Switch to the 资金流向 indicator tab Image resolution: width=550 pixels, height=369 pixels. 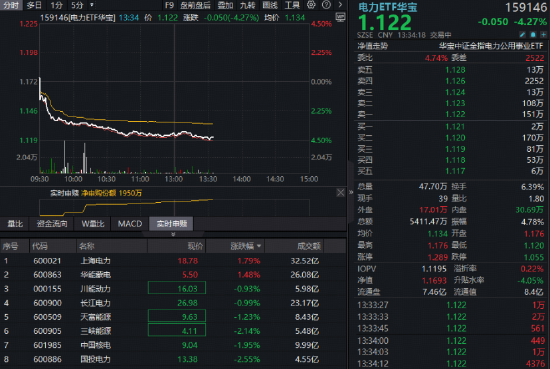coord(52,224)
